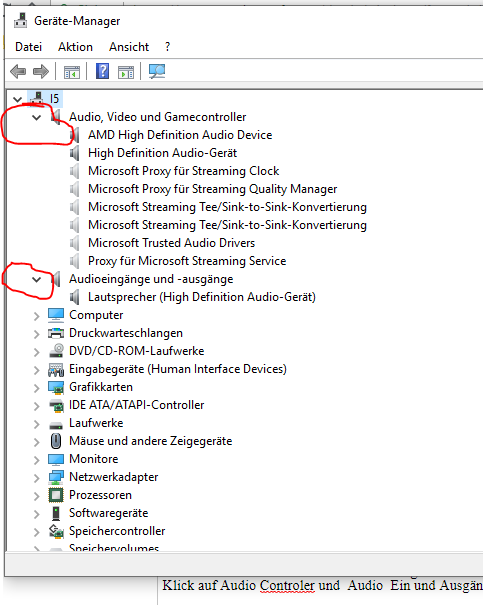Screen dimensions: 483x605
Task: Click the Forward arrow toolbar button
Action: 41,71
